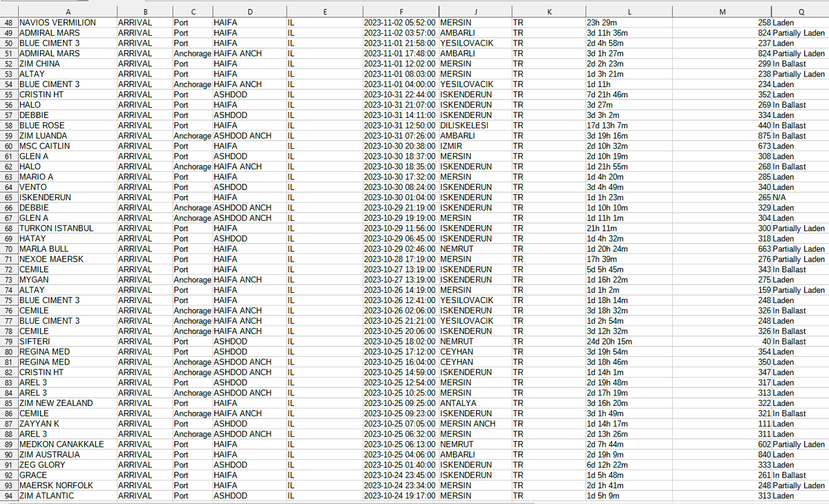Select column B header

144,12
